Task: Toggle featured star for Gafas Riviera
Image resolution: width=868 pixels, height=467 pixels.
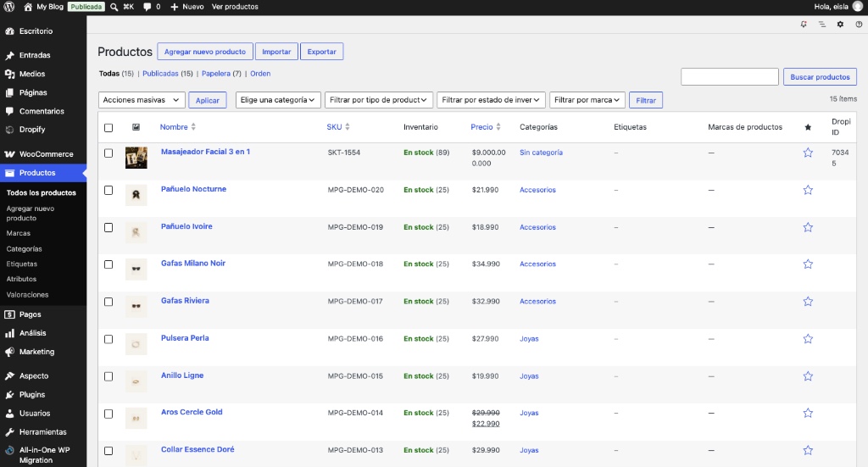Action: 808,301
